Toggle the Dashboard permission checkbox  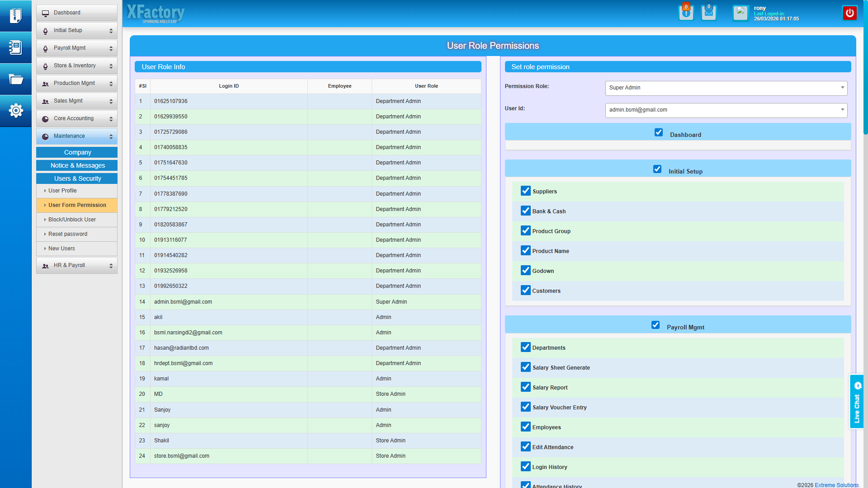point(659,132)
